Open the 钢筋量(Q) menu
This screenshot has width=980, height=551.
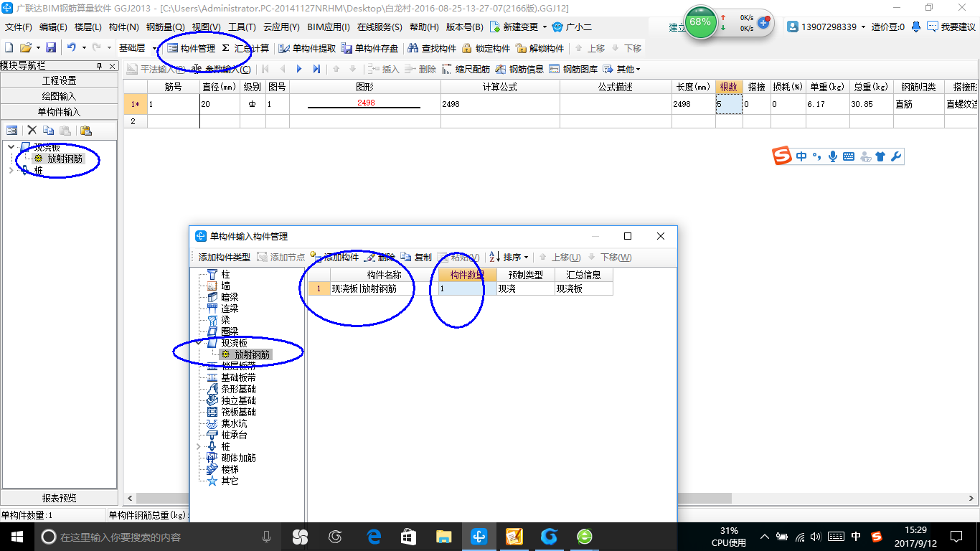coord(166,27)
